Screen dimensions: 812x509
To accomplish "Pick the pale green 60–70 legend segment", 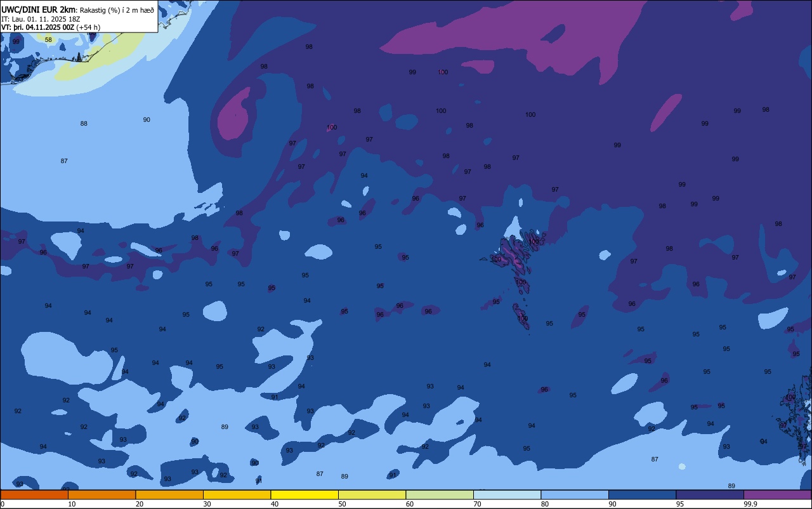I will click(440, 494).
